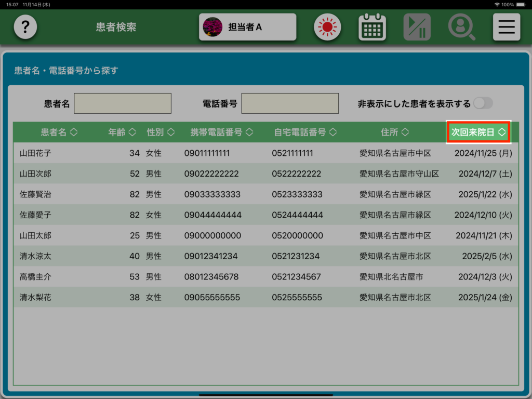Sort table by 性別 column
The height and width of the screenshot is (399, 532).
[161, 132]
